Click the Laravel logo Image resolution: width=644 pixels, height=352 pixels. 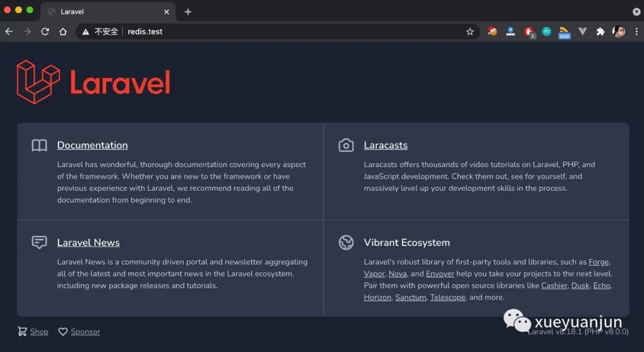(x=93, y=82)
